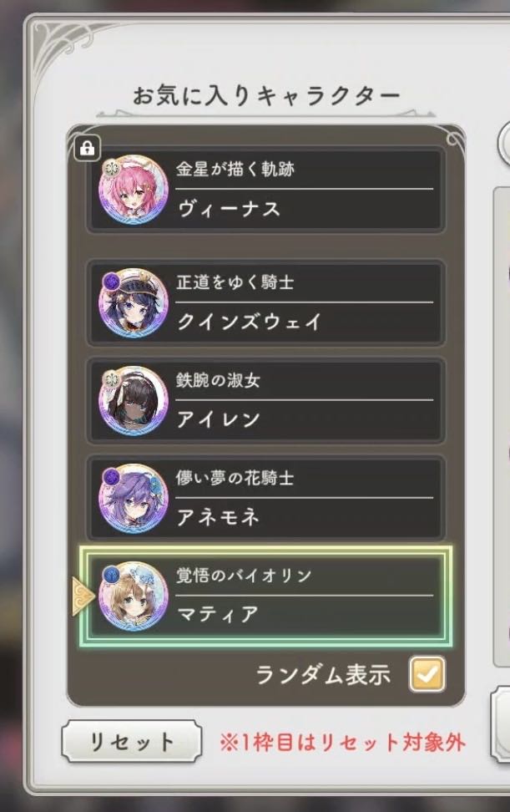Select the ヴィーナス favorite slot
The height and width of the screenshot is (812, 510).
pos(266,190)
